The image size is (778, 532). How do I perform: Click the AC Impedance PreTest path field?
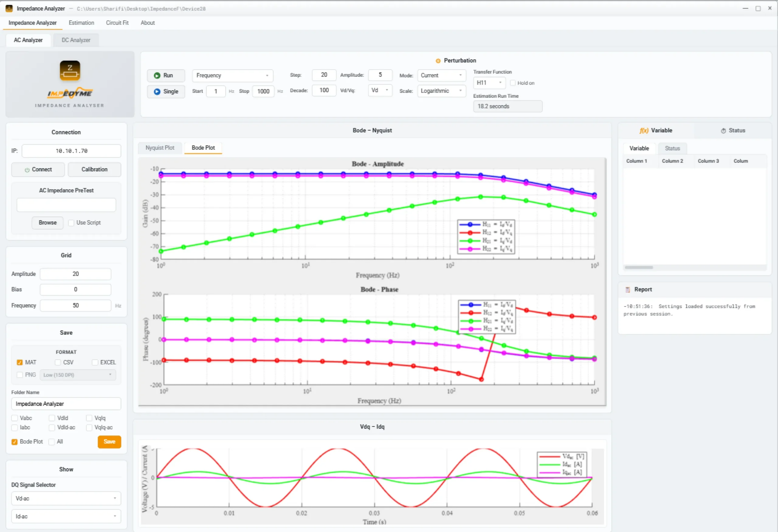(x=66, y=205)
